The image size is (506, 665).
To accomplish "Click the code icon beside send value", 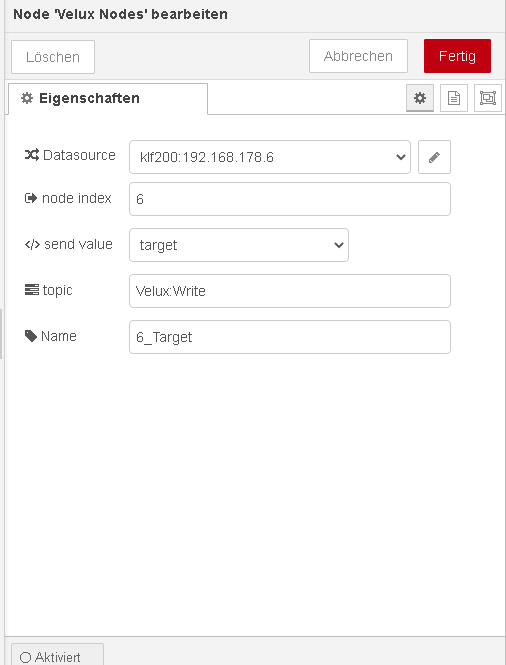I will (32, 244).
